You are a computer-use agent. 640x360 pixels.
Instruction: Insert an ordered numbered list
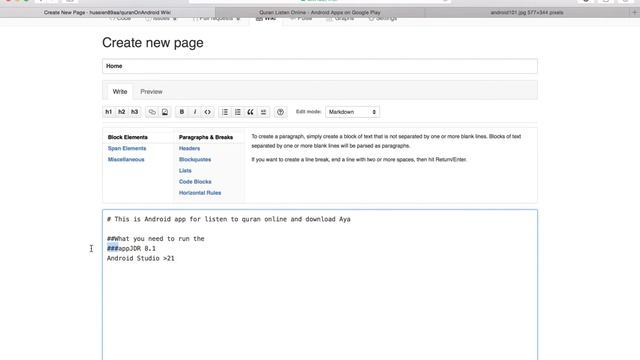coord(238,112)
